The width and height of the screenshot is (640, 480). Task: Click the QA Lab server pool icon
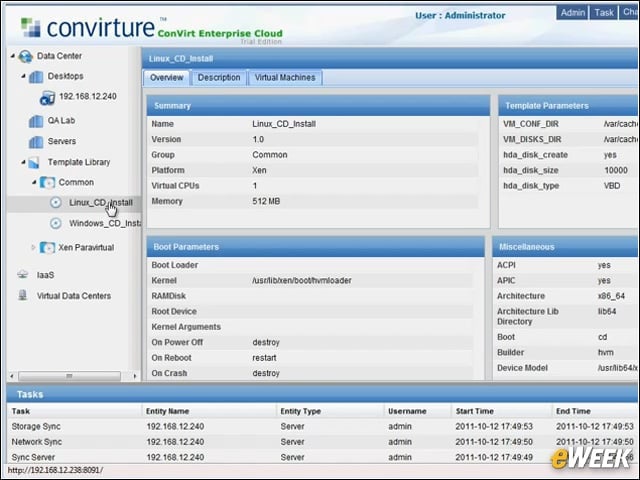tap(36, 121)
